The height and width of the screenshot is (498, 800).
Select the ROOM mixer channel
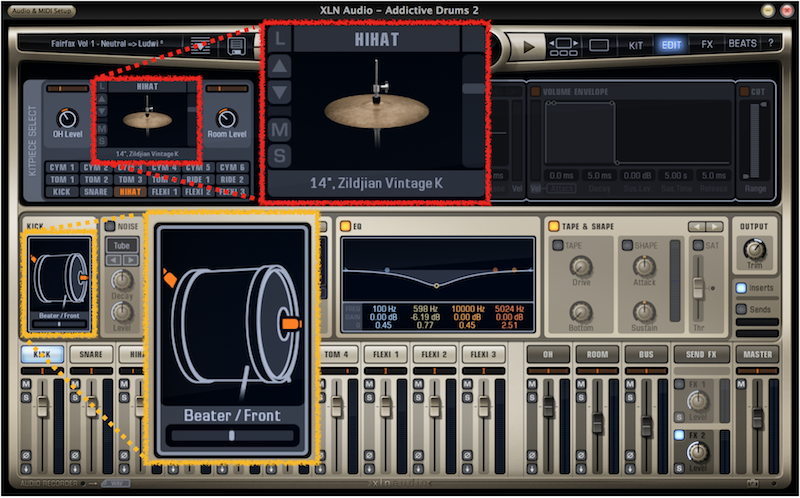click(x=597, y=354)
